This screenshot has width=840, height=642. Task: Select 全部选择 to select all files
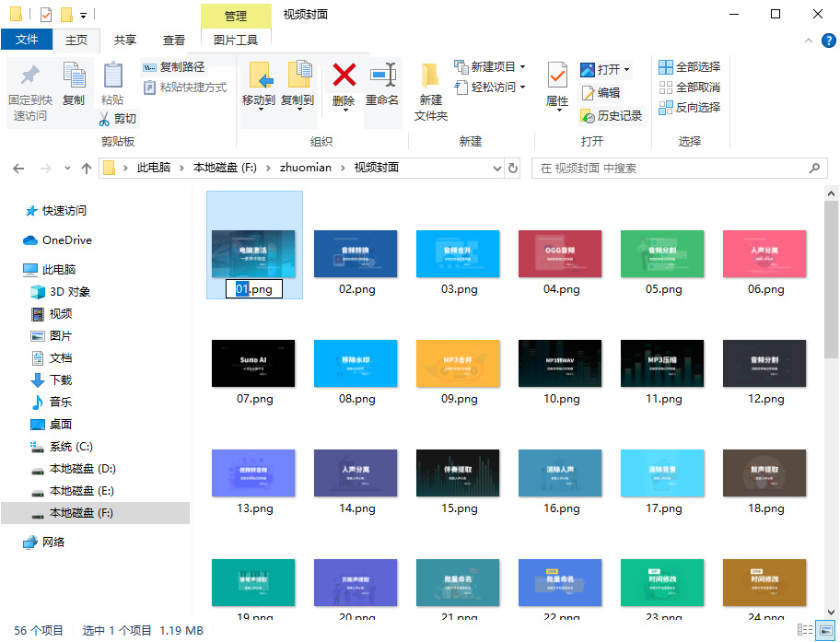692,67
